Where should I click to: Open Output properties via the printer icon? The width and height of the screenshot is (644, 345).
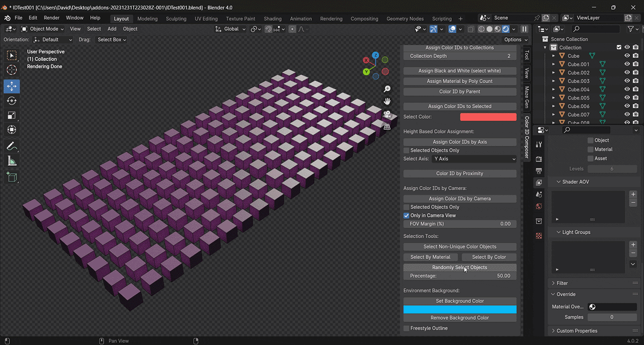point(539,171)
